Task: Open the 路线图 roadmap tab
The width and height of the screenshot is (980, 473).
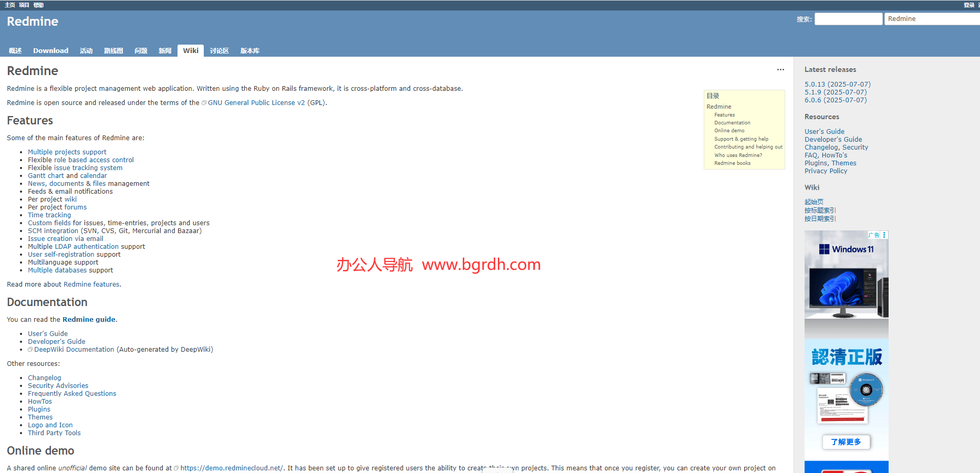Action: (x=113, y=51)
